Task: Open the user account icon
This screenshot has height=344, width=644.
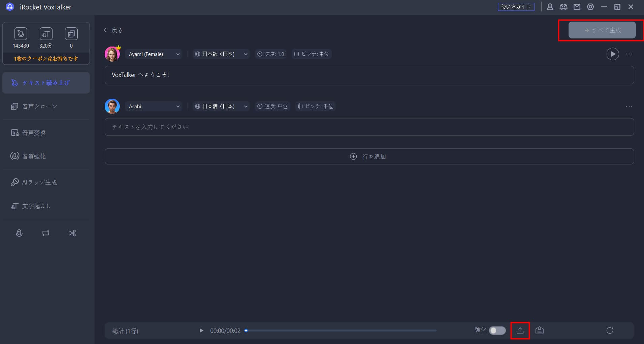Action: click(x=550, y=7)
